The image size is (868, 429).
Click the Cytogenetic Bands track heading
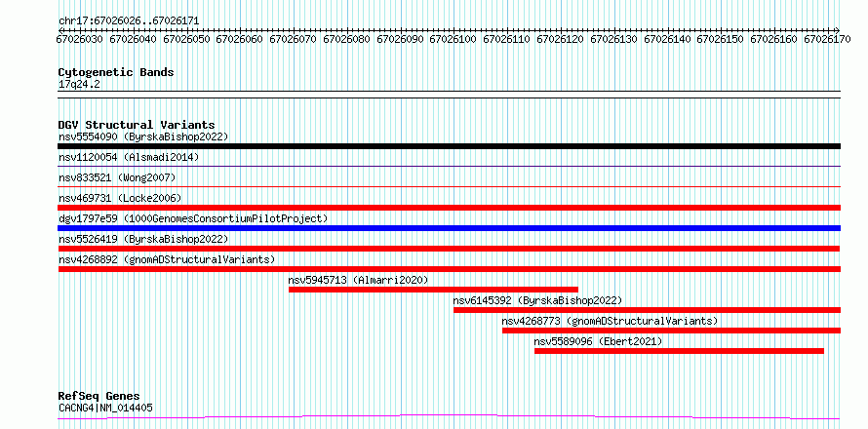tap(116, 72)
